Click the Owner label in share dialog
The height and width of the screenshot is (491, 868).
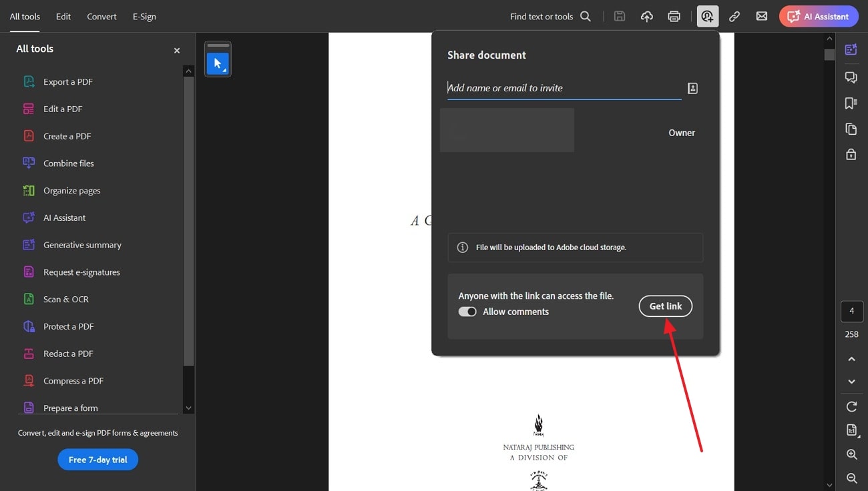point(682,133)
